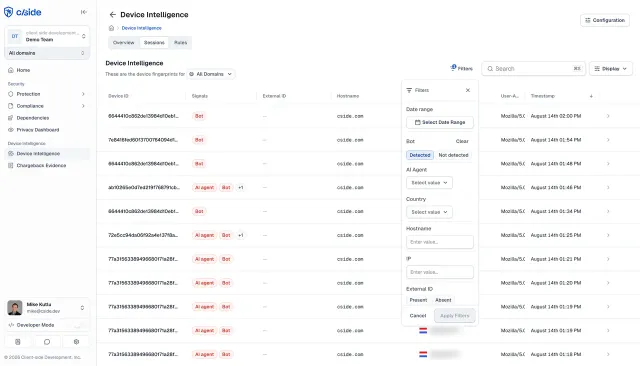This screenshot has width=640, height=366.
Task: Open the Mike Kutta account menu
Action: point(47,308)
